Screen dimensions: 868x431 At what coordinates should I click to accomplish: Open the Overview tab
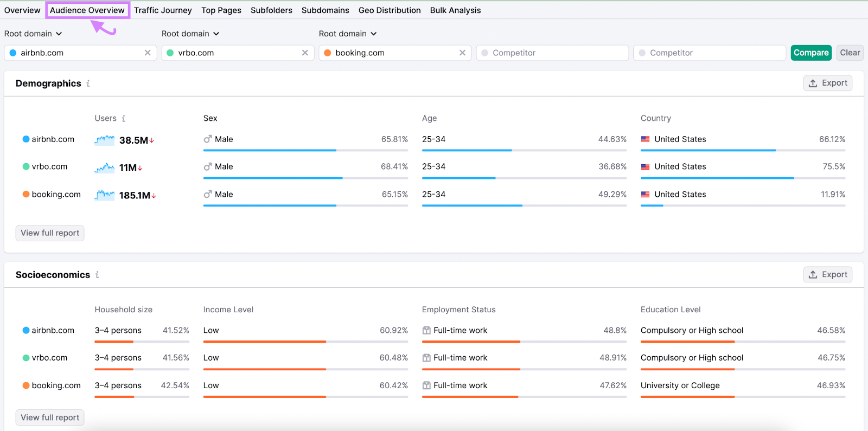click(22, 10)
